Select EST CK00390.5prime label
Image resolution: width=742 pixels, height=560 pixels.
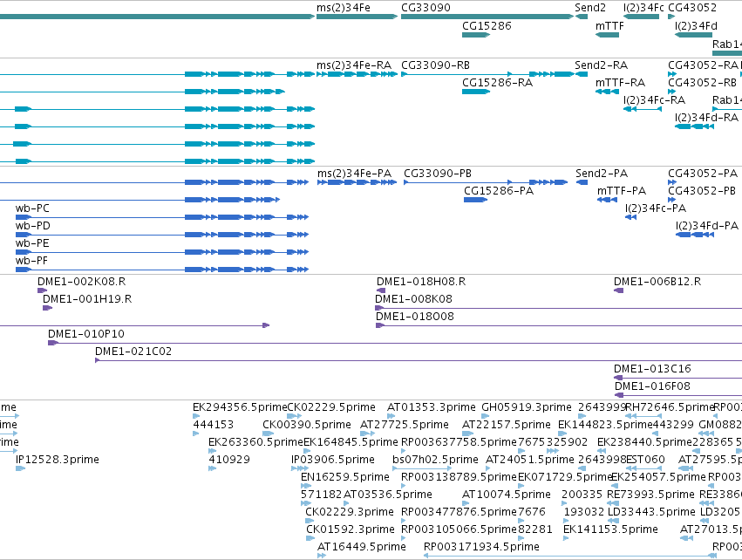[x=307, y=425]
